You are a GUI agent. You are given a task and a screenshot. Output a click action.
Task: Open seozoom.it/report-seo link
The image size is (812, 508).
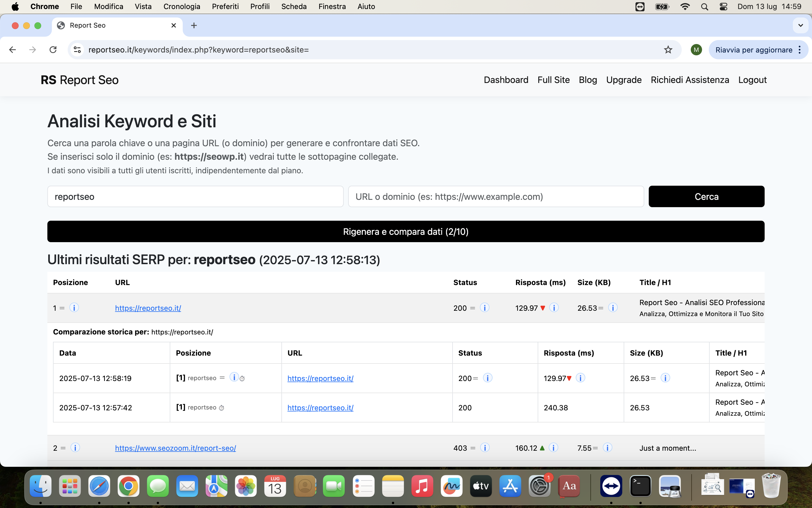click(175, 448)
